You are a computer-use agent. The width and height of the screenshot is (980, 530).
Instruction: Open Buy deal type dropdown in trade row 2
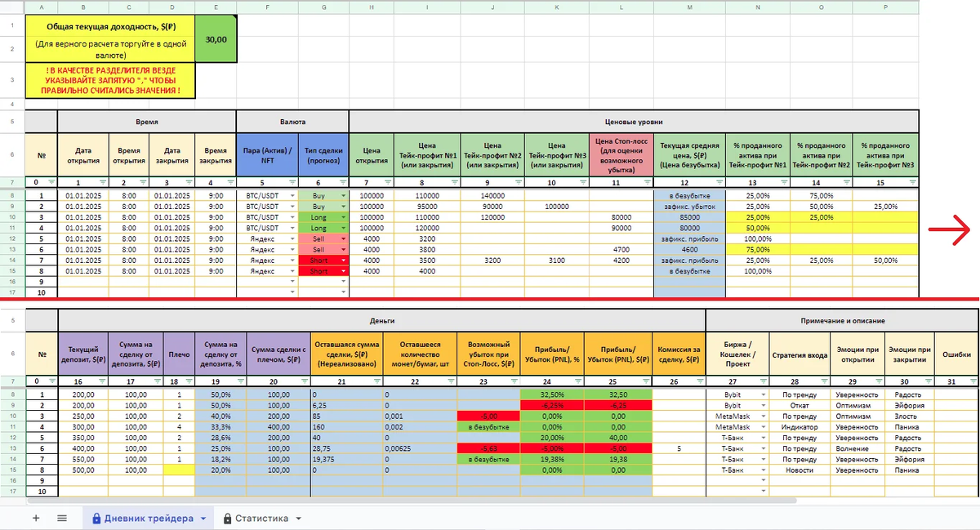point(343,207)
